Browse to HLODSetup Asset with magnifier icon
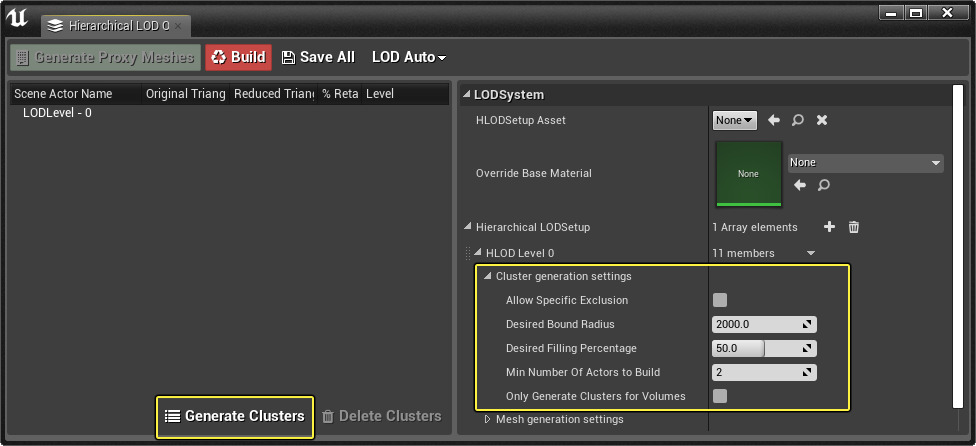The width and height of the screenshot is (976, 446). click(797, 120)
